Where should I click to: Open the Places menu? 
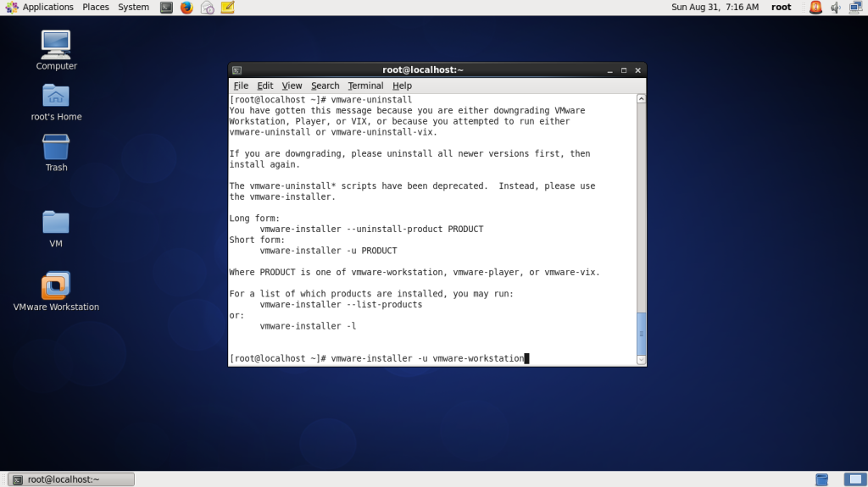pos(96,7)
